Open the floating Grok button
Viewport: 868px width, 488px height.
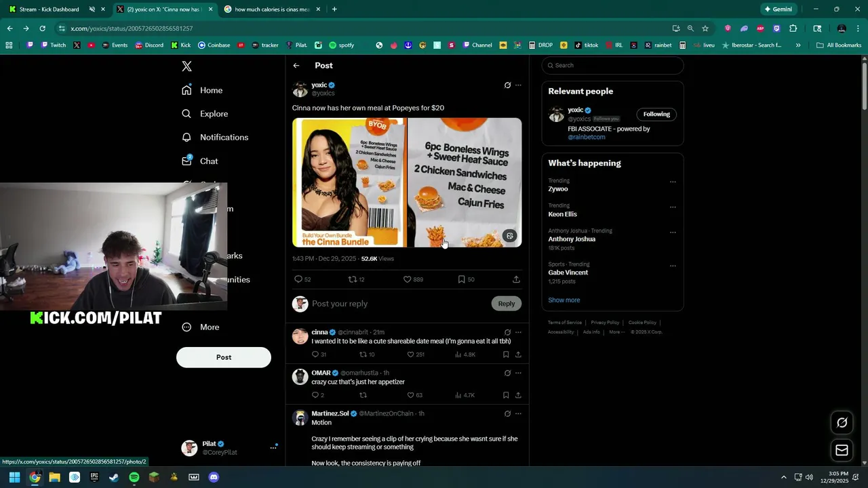tap(842, 423)
